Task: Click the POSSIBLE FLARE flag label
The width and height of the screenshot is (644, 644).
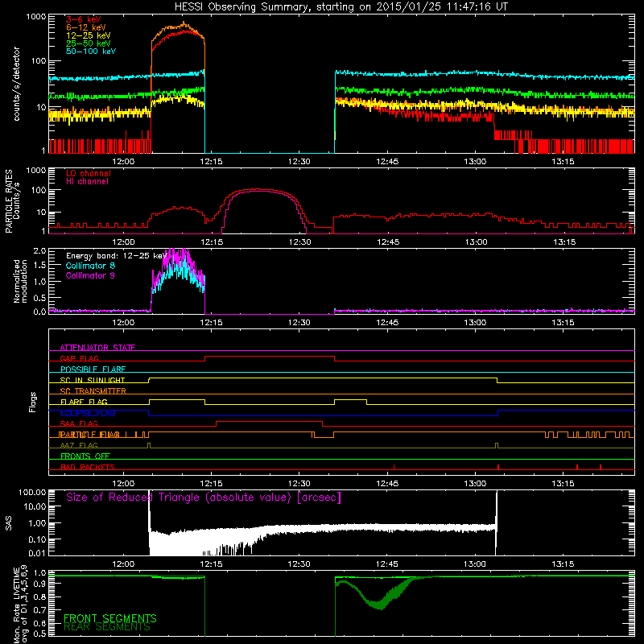Action: point(93,369)
